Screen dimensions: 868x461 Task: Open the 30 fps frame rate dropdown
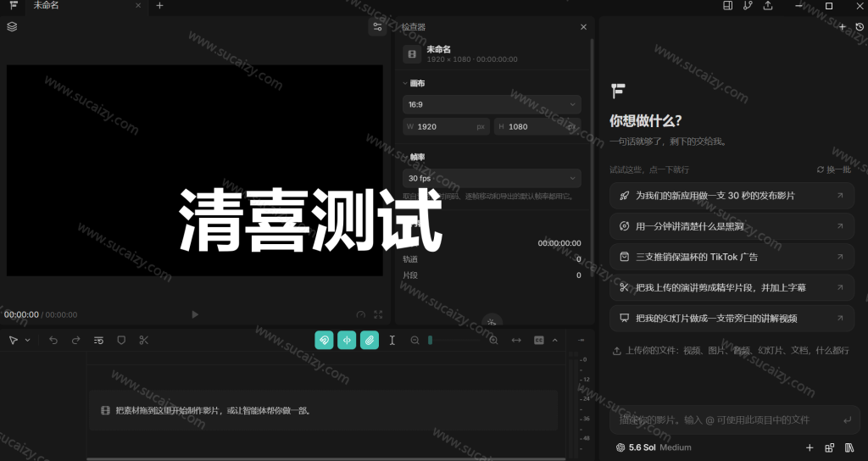click(492, 178)
